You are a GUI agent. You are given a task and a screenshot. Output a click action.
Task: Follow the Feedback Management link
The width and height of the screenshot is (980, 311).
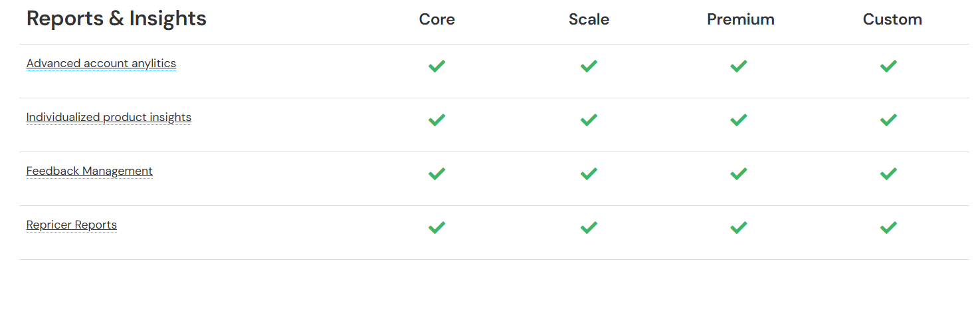point(90,171)
